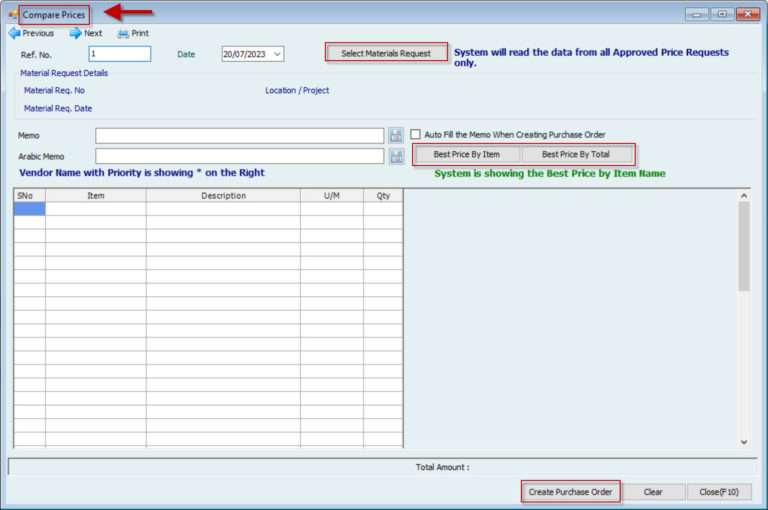Choose Best Price By Item
The image size is (768, 510).
click(467, 155)
